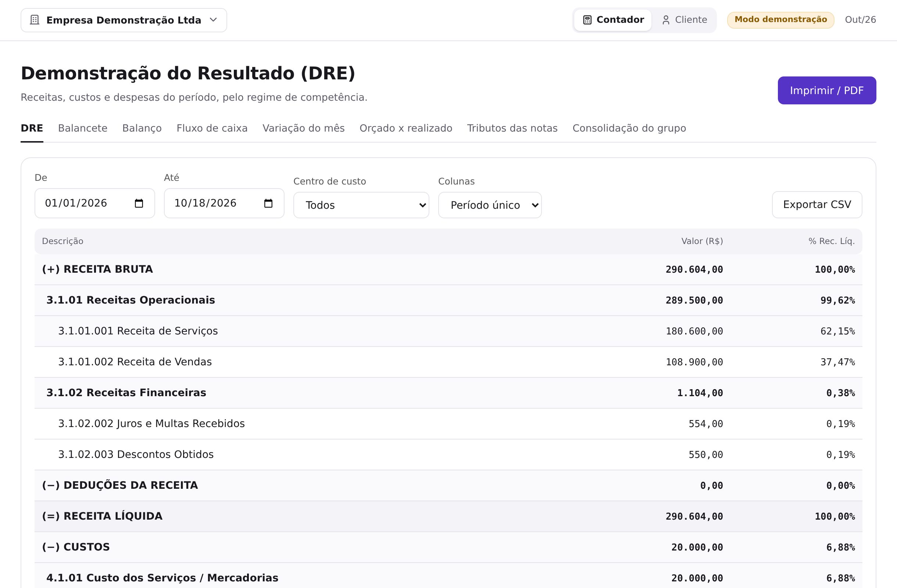897x588 pixels.
Task: Open the Balancete tab
Action: click(83, 129)
